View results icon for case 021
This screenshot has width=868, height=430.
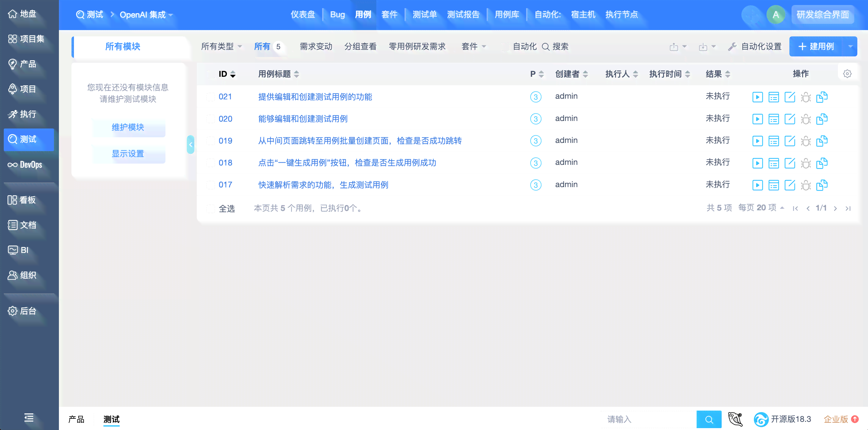click(x=774, y=97)
